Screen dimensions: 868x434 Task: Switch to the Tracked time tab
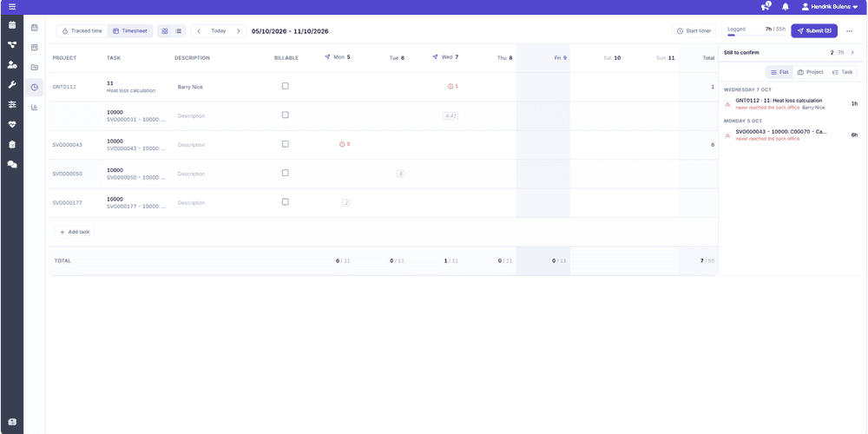coord(82,31)
